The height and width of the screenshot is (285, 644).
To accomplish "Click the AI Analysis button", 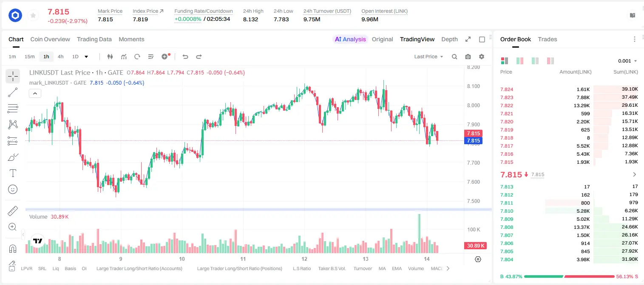I will 350,39.
